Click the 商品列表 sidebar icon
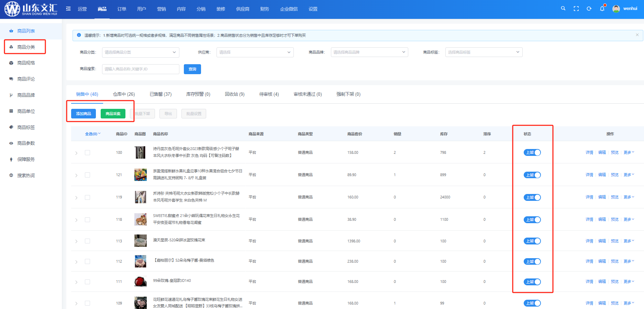The height and width of the screenshot is (309, 644). 11,31
